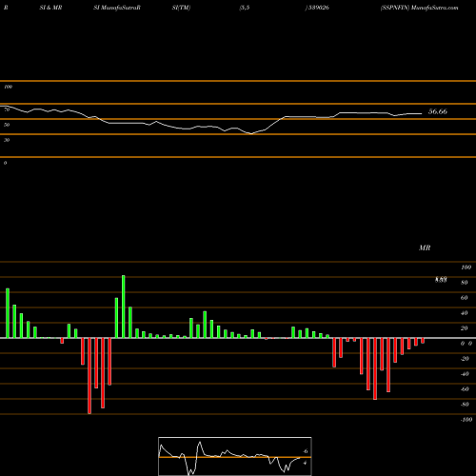Click the MR axis label -60
The height and width of the screenshot is (476, 476).
pyautogui.click(x=465, y=389)
